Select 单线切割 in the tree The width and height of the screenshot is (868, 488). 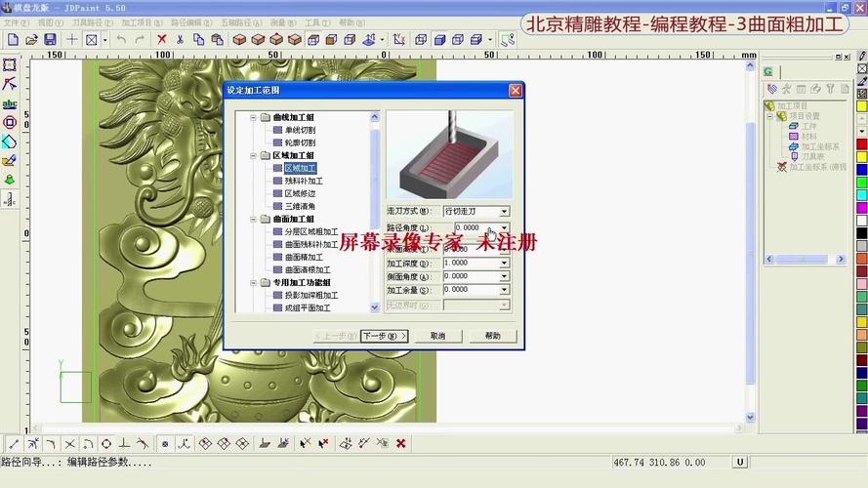[x=300, y=130]
